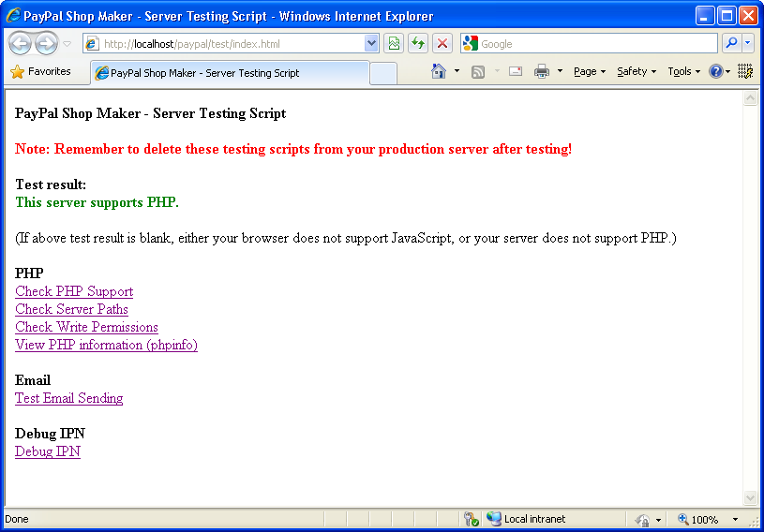
Task: Click the bold 'Debug IPN' section heading
Action: tap(51, 434)
